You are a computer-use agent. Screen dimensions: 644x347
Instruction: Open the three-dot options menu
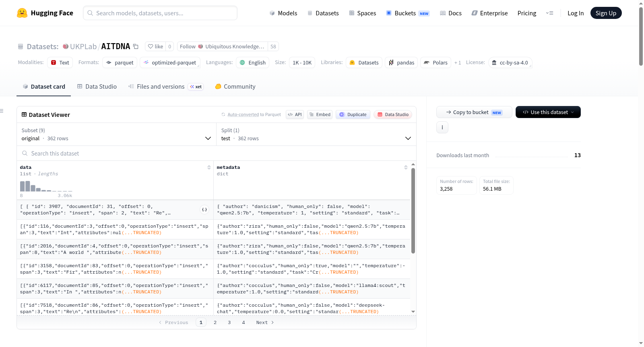tap(442, 127)
